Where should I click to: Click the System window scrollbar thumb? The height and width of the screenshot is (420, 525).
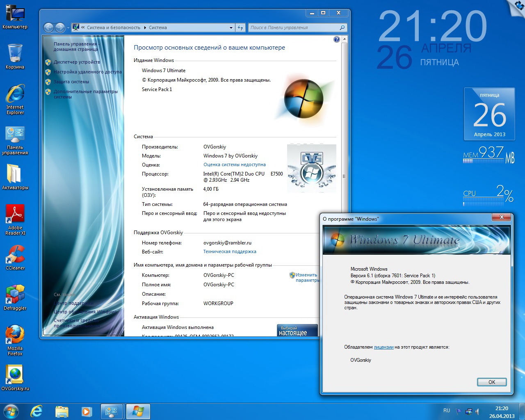click(x=344, y=176)
